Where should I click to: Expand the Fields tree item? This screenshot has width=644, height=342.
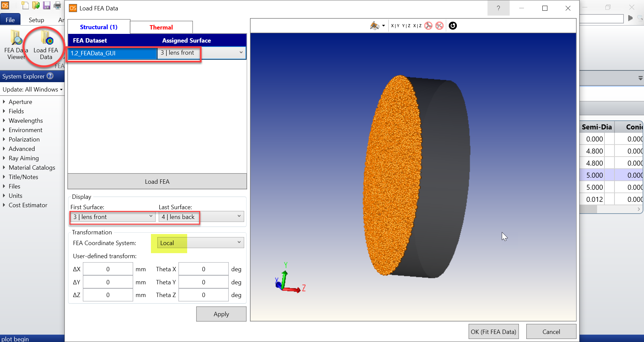pyautogui.click(x=4, y=111)
